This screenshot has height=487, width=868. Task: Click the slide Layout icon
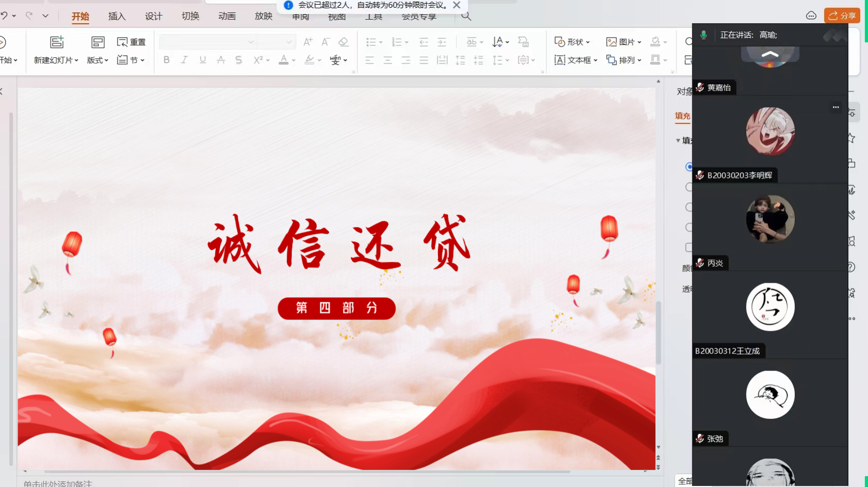click(x=97, y=42)
